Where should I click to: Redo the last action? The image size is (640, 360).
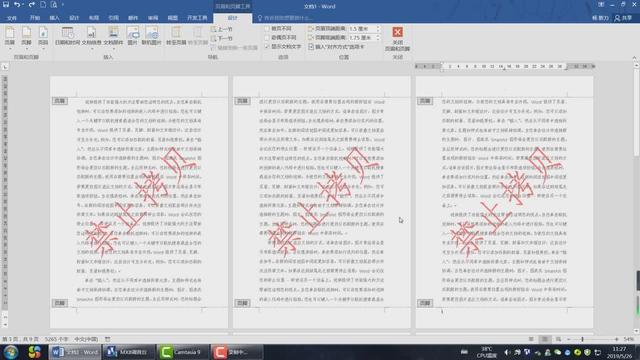[31, 5]
